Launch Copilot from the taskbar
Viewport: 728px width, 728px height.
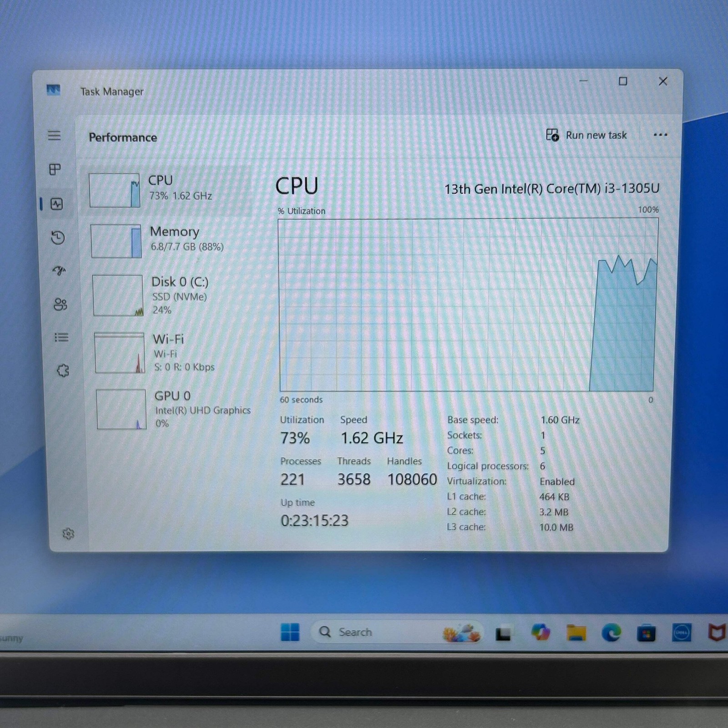click(540, 632)
